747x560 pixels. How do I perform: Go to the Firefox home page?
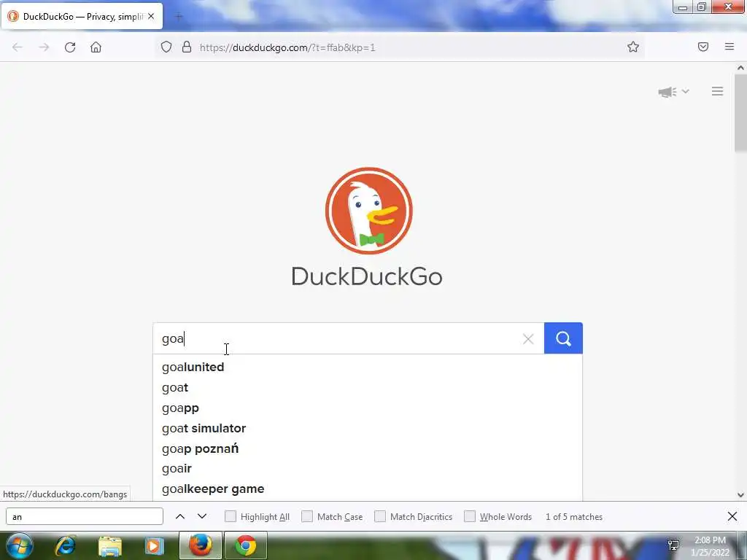96,47
